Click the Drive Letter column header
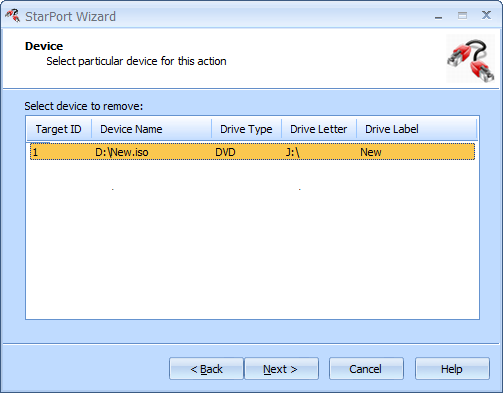The height and width of the screenshot is (393, 503). [319, 129]
